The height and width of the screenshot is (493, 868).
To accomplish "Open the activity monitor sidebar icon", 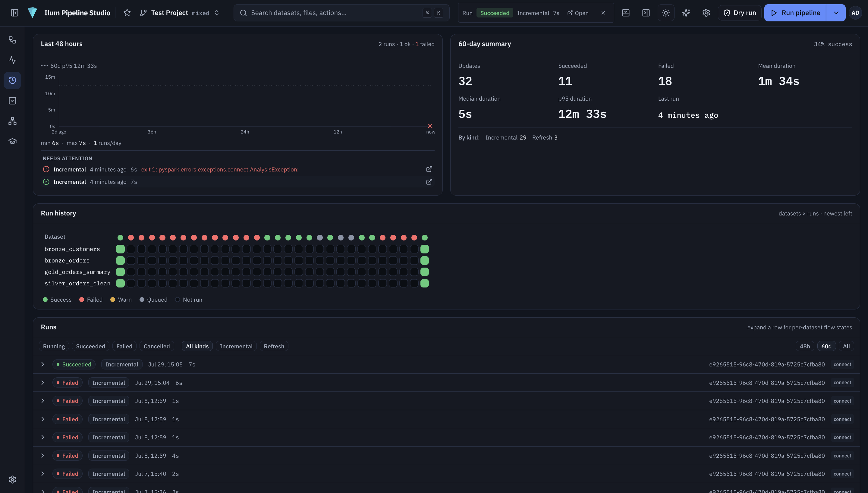I will pyautogui.click(x=13, y=60).
